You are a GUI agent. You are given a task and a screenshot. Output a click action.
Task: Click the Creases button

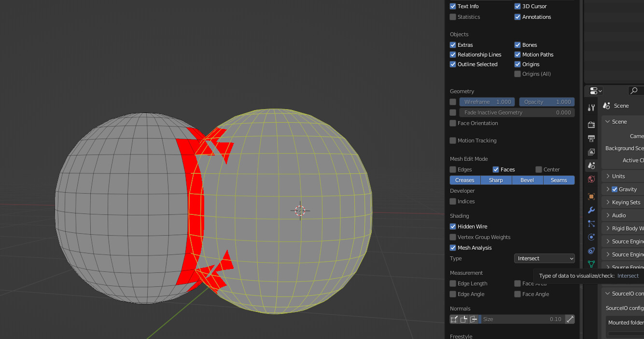[465, 180]
